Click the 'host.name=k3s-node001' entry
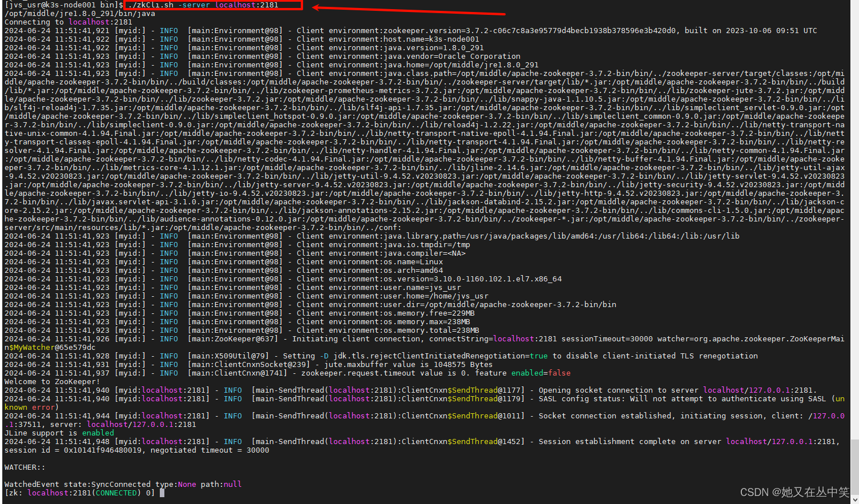Screen dimensions: 859x504 (x=431, y=39)
